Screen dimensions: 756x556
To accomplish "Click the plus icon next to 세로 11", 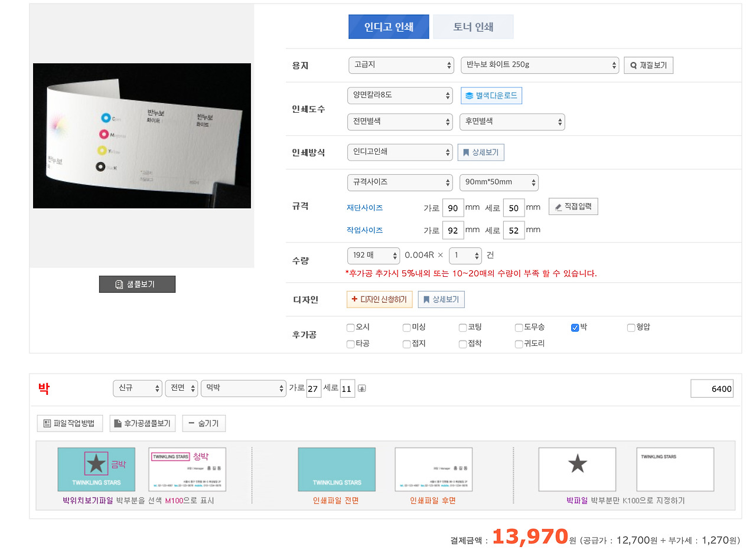I will tap(362, 388).
